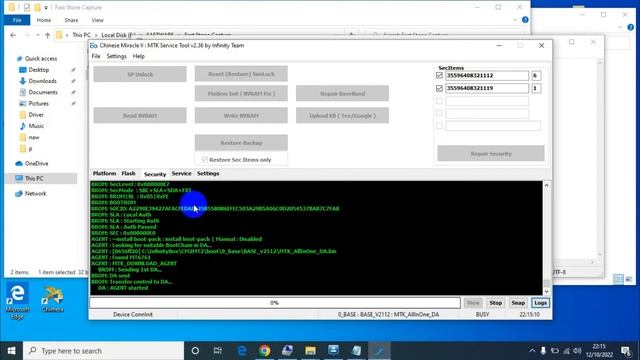Screen dimensions: 640x360
Task: Edit IMEI field containing 35596408321112
Action: pos(487,76)
